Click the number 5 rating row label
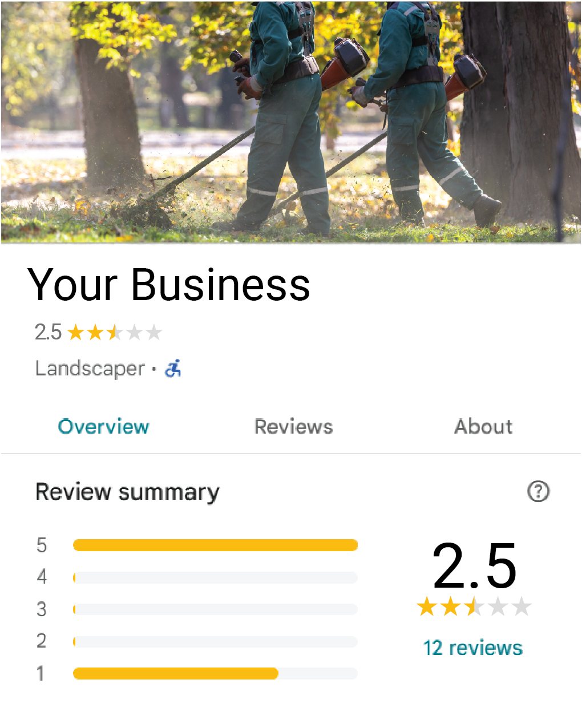 coord(42,545)
